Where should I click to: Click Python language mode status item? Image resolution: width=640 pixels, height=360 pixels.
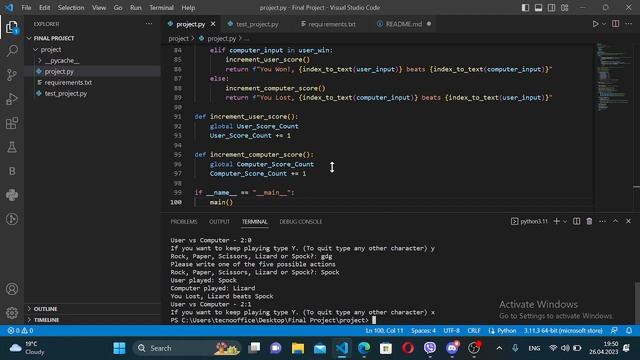pos(502,331)
